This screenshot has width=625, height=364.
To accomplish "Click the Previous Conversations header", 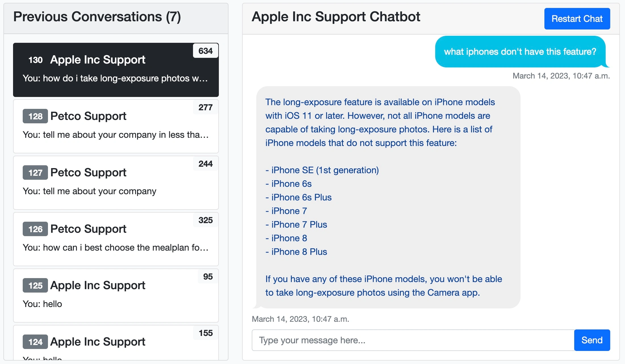I will [x=97, y=17].
